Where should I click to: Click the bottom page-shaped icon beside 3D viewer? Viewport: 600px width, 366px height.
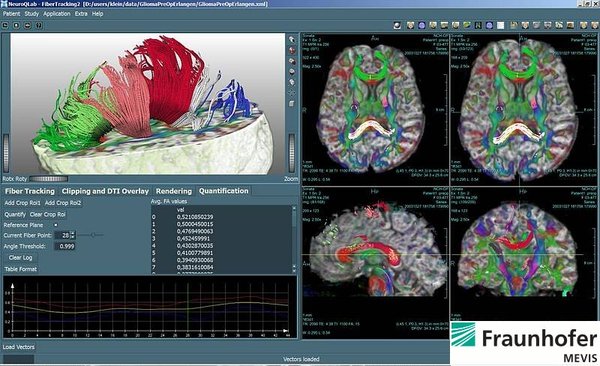pyautogui.click(x=292, y=104)
